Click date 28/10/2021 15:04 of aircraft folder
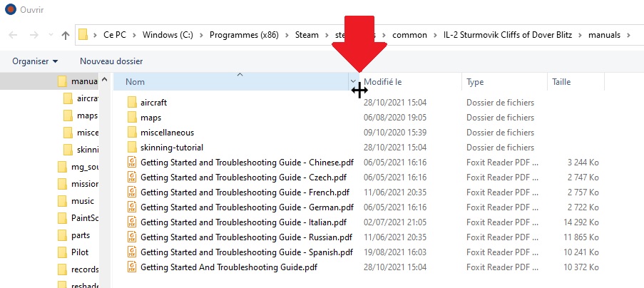644x288 pixels. 394,103
